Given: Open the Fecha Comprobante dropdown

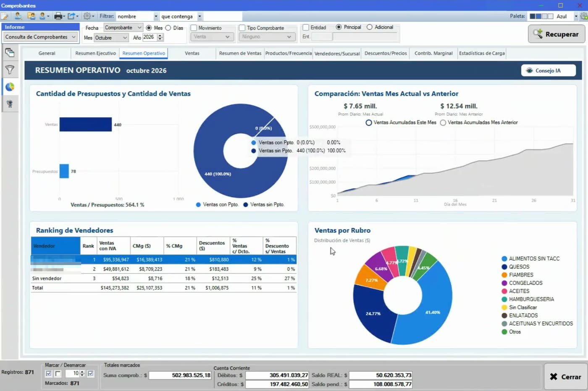Looking at the screenshot, I should pyautogui.click(x=123, y=28).
